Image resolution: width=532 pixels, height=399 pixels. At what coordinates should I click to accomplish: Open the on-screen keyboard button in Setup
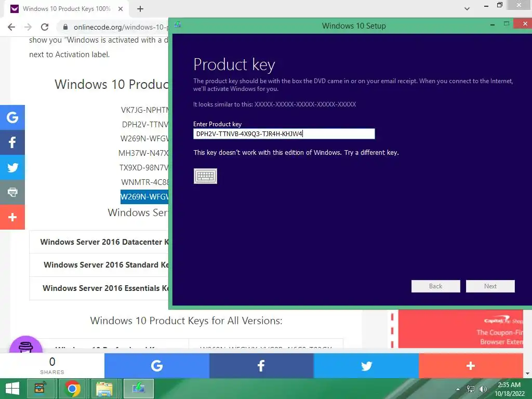click(x=205, y=176)
